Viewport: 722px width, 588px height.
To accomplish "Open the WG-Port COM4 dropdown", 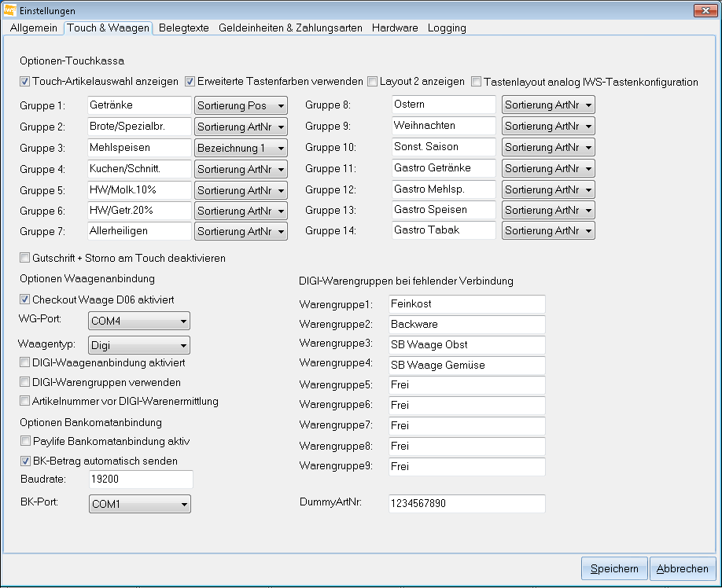I will (139, 321).
